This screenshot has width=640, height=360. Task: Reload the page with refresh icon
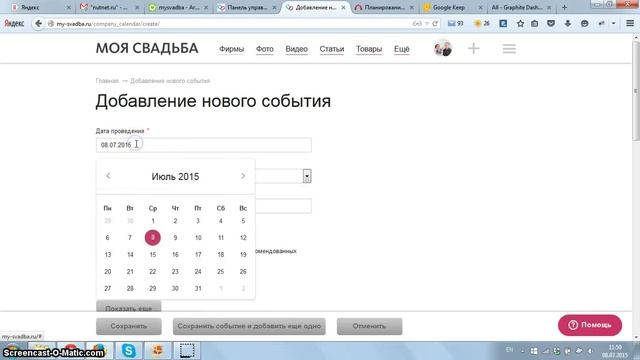click(435, 24)
